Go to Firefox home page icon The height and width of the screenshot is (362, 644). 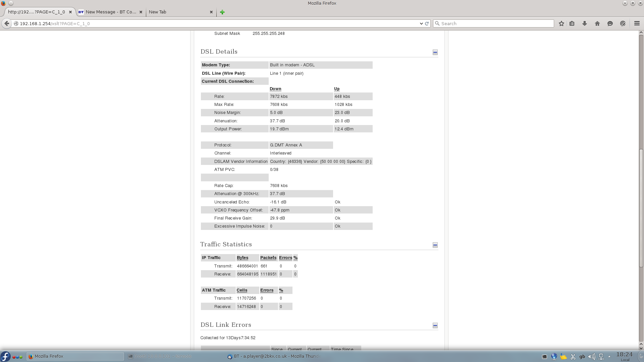(597, 23)
